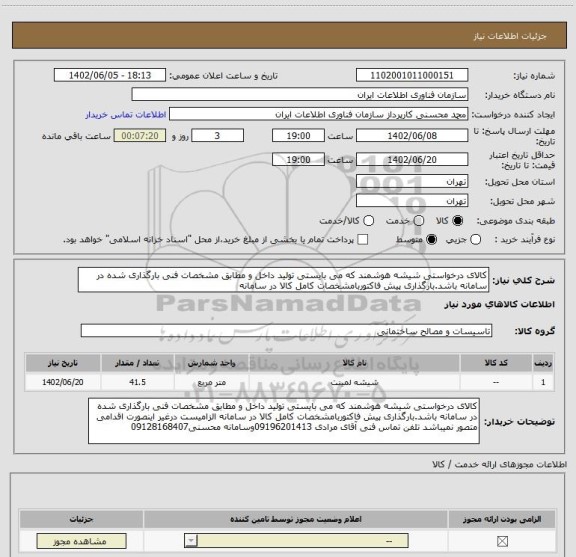This screenshot has height=557, width=576.
Task: Click the الزامی بودن ارائه مجوز header
Action: (x=502, y=519)
